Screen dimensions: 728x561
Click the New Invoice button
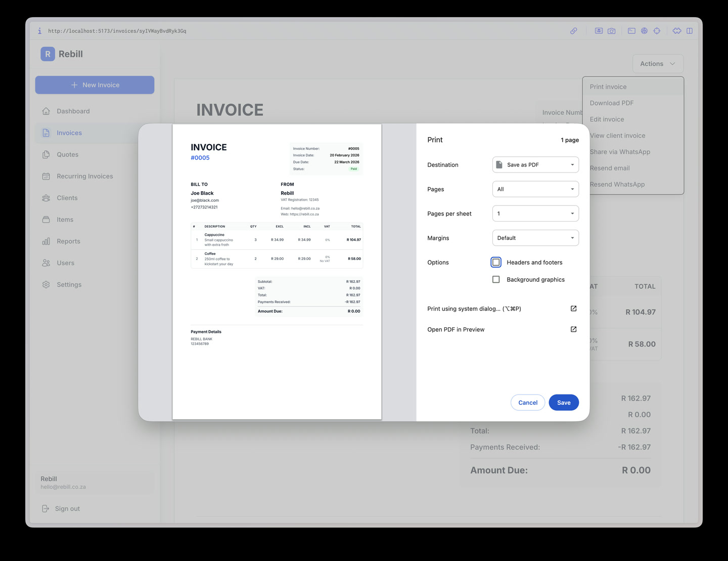pyautogui.click(x=95, y=84)
